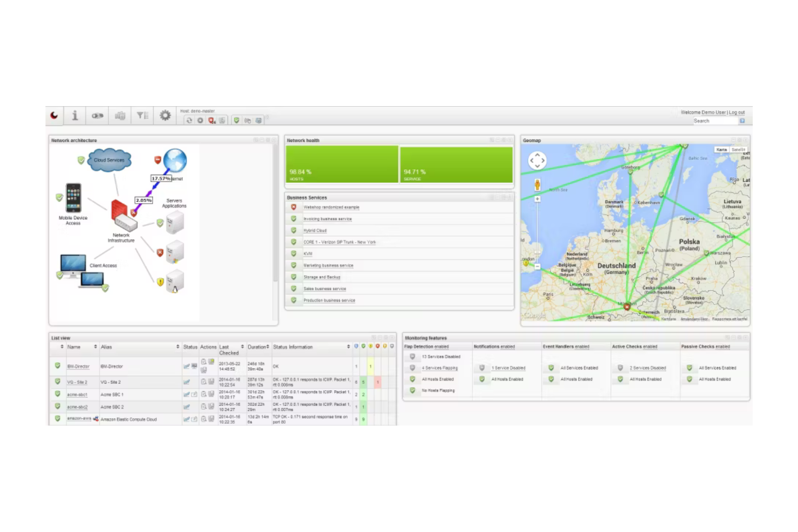
Task: Click the yellow warning count cell for IBM-Director
Action: pyautogui.click(x=370, y=367)
